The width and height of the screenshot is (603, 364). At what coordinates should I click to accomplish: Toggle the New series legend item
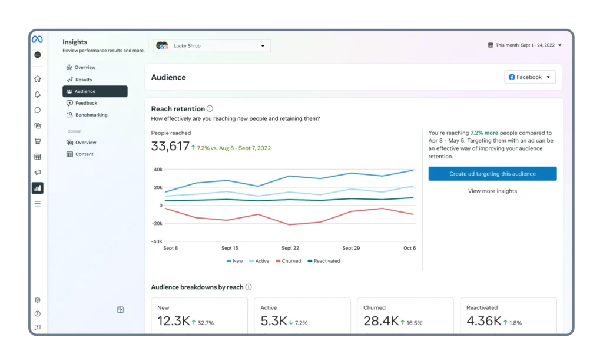(x=234, y=261)
